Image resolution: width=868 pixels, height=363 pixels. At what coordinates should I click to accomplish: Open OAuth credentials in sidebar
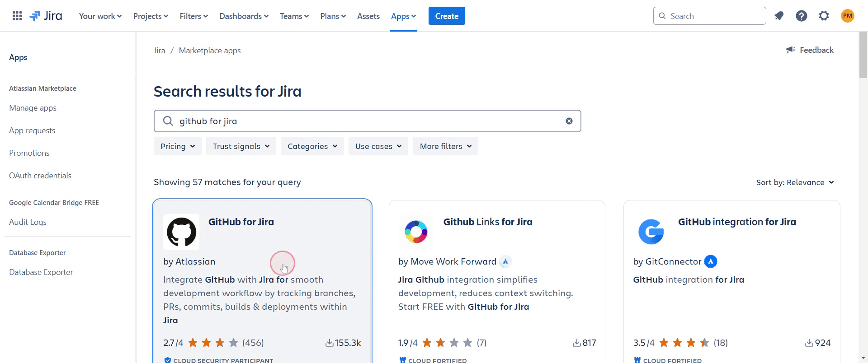tap(40, 176)
